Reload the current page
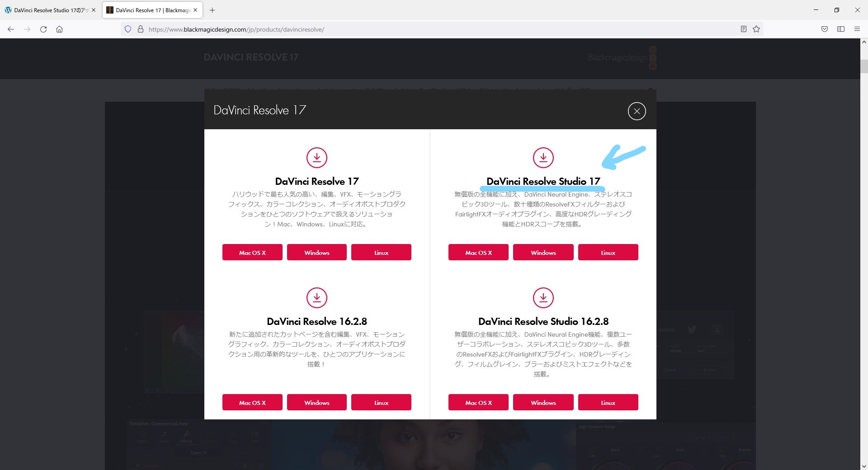This screenshot has height=470, width=868. [x=43, y=29]
